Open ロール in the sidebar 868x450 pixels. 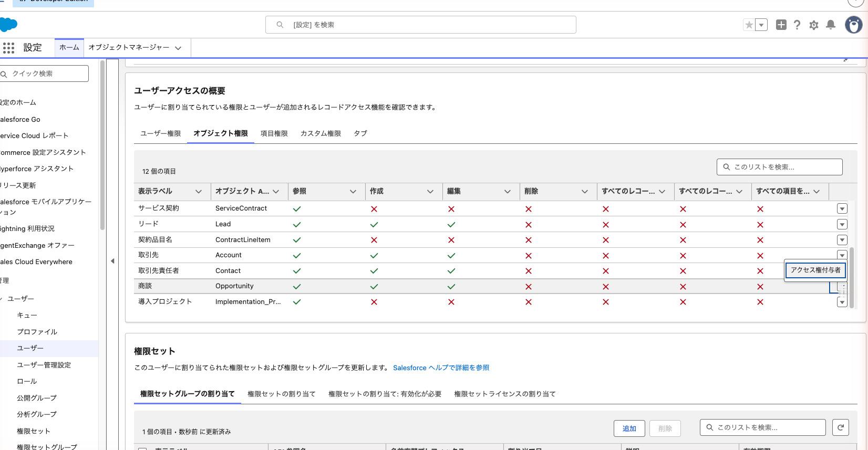[27, 381]
